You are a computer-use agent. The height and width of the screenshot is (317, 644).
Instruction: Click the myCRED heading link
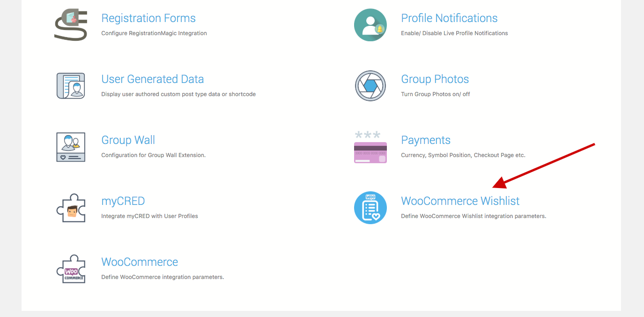(123, 201)
